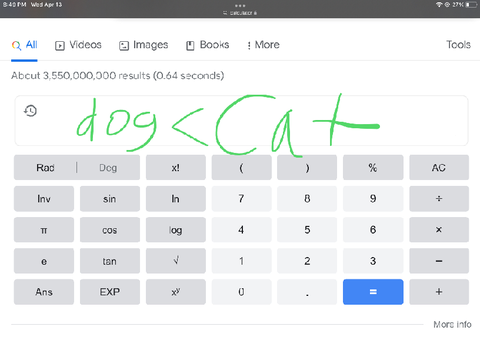
Task: Tap the percent key
Action: (x=373, y=167)
